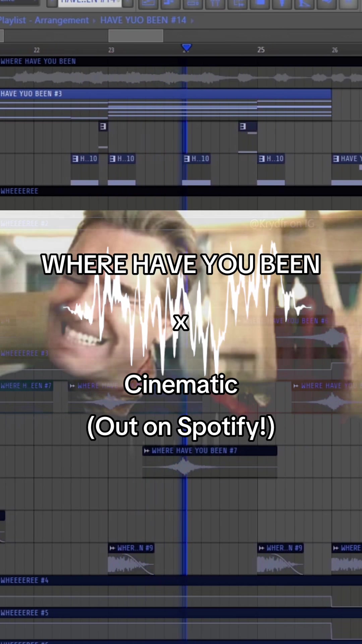Open the audio icon of the WHER..N #9 clip at bar 25

(x=262, y=548)
